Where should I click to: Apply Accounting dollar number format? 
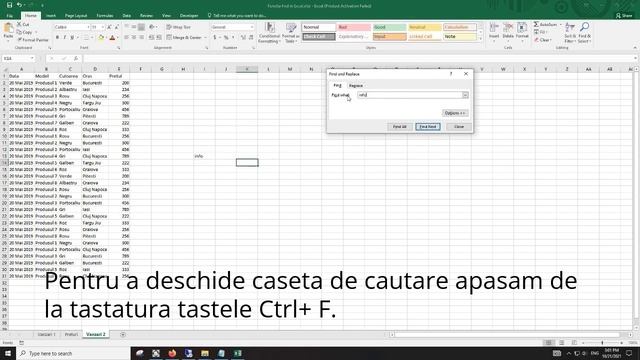[x=215, y=38]
